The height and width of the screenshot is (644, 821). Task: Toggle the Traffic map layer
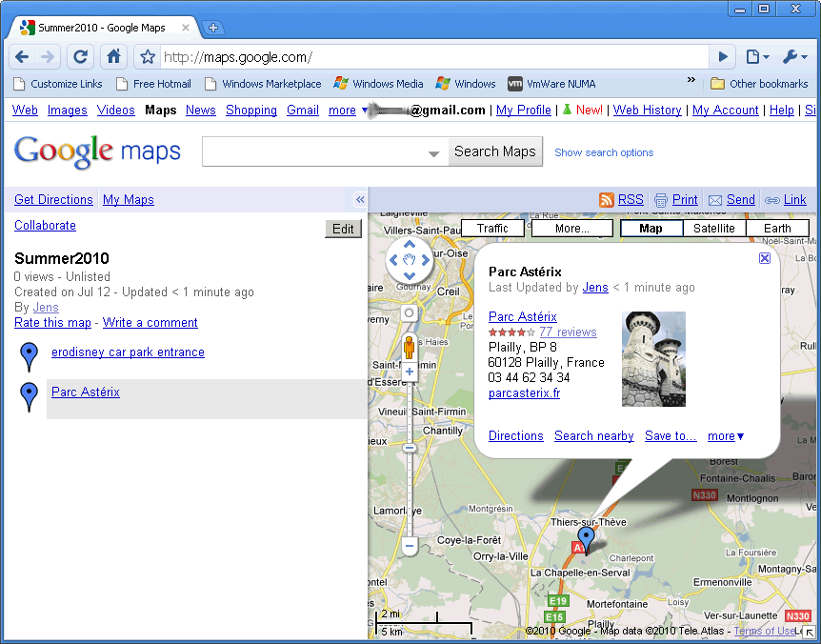coord(492,229)
